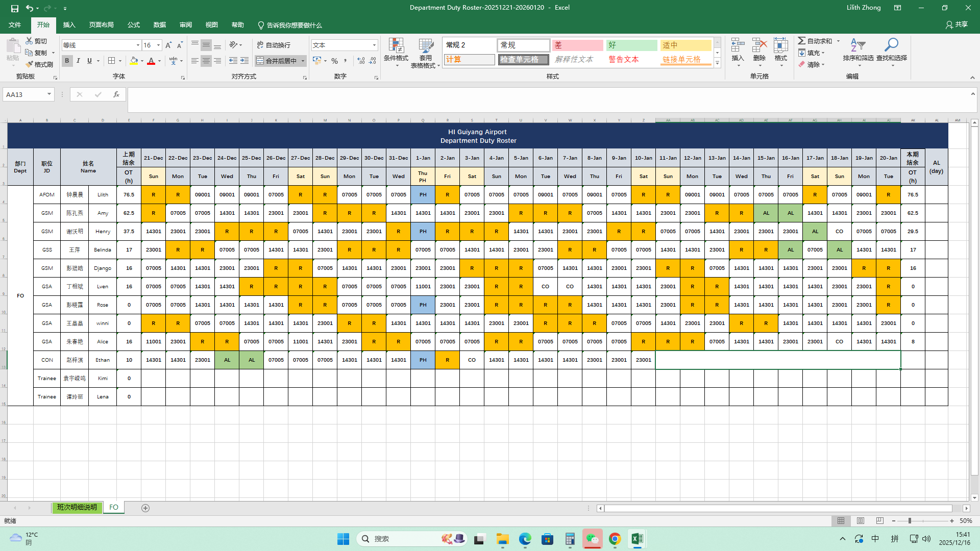Viewport: 980px width, 551px height.
Task: Click the Insert Function fx icon
Action: [x=116, y=94]
